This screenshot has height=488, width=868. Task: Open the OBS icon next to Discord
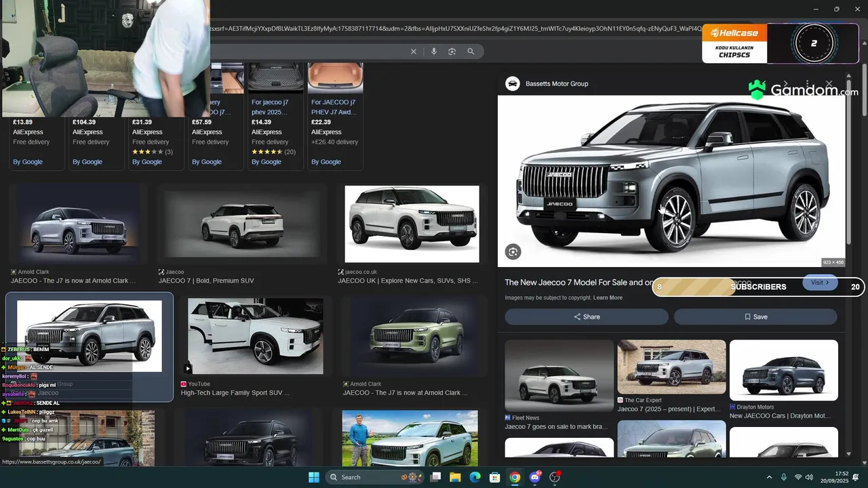(x=555, y=477)
